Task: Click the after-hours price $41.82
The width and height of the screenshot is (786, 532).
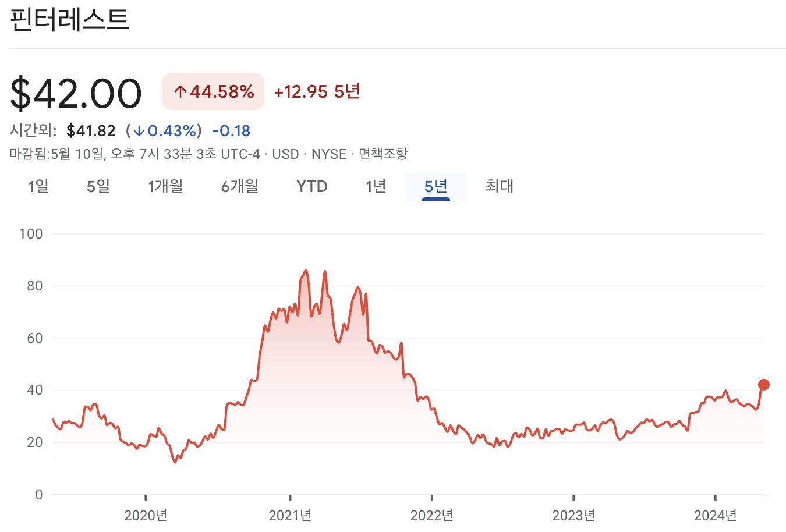Action: [91, 130]
